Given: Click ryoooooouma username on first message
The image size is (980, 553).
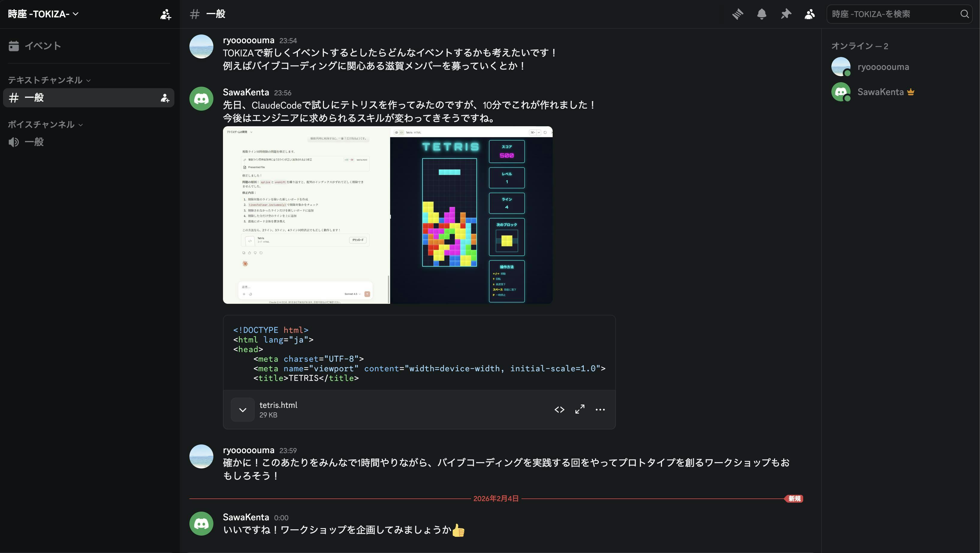Looking at the screenshot, I should [248, 40].
